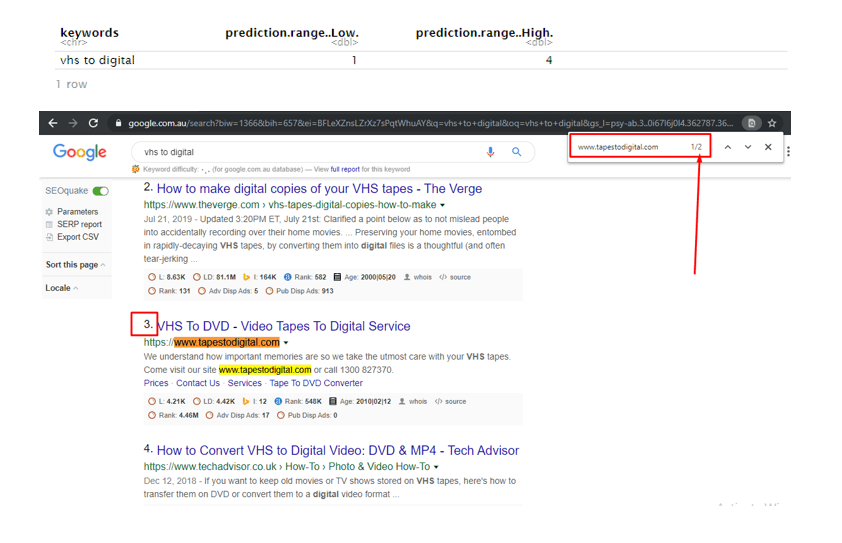The image size is (842, 543).
Task: Click the Rank: 548K metric
Action: pyautogui.click(x=298, y=402)
